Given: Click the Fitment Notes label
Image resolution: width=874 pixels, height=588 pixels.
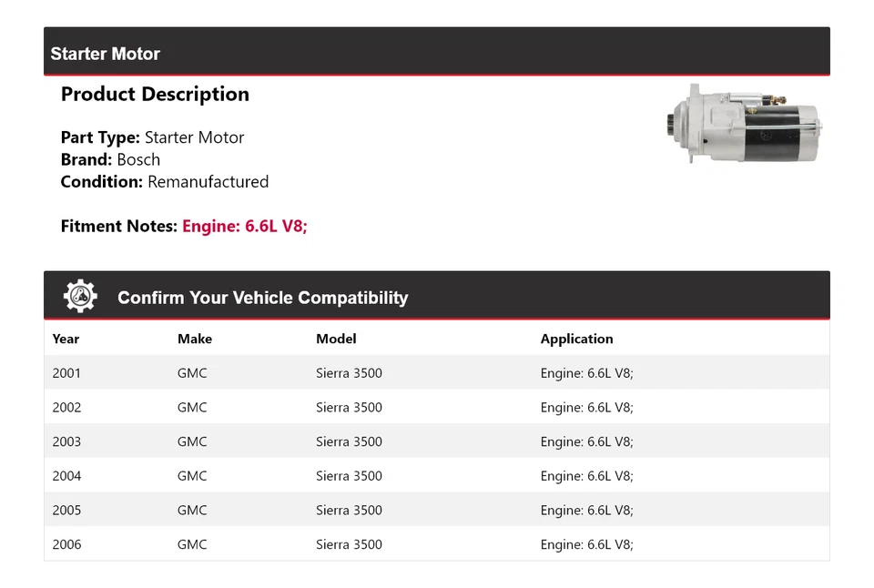Looking at the screenshot, I should pos(118,226).
